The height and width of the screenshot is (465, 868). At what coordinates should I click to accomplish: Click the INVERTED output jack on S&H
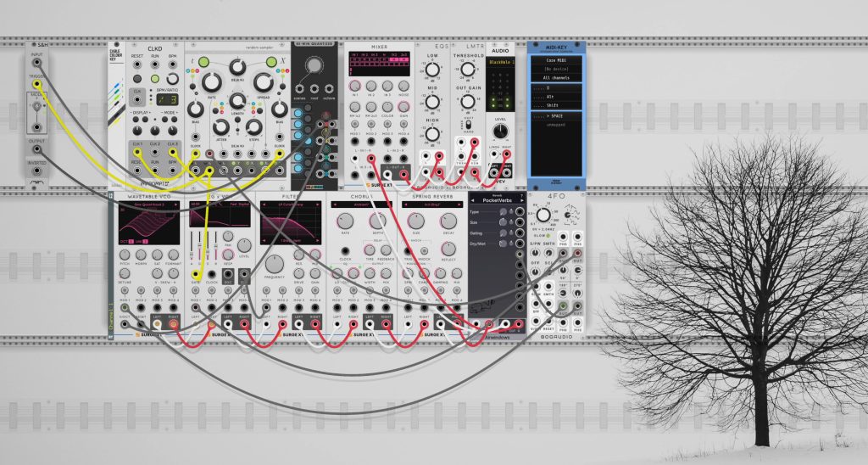36,171
